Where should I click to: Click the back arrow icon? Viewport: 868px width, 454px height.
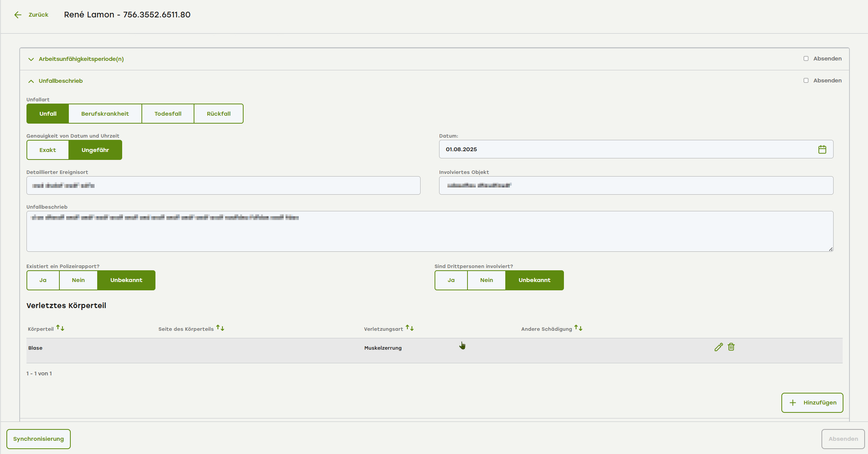[x=18, y=15]
